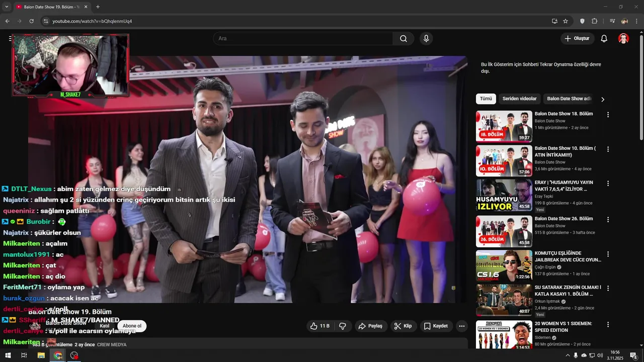Open the tab search dropdown arrow
644x362 pixels.
pyautogui.click(x=7, y=7)
